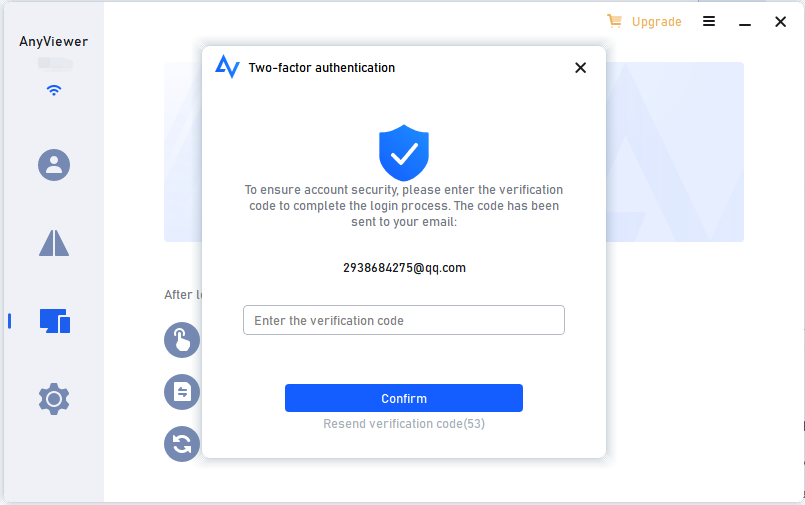Select the Connect sidebar icon
The height and width of the screenshot is (505, 805).
[x=54, y=243]
